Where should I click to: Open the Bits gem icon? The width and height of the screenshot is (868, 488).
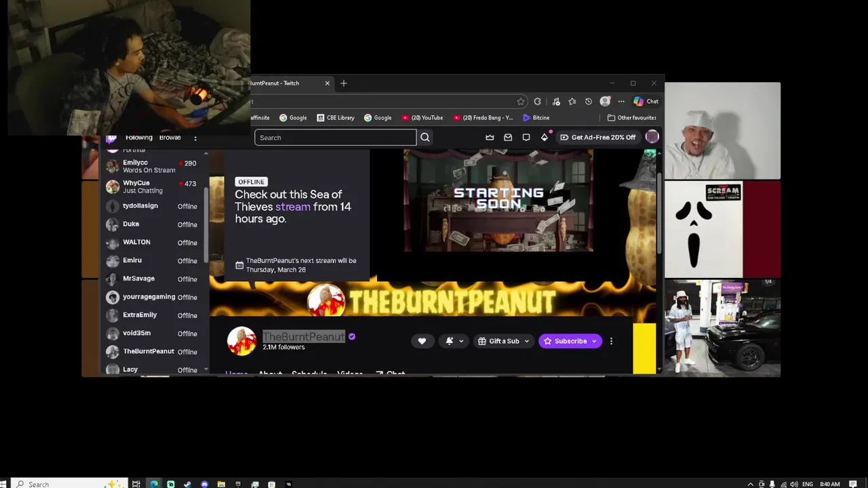click(544, 138)
